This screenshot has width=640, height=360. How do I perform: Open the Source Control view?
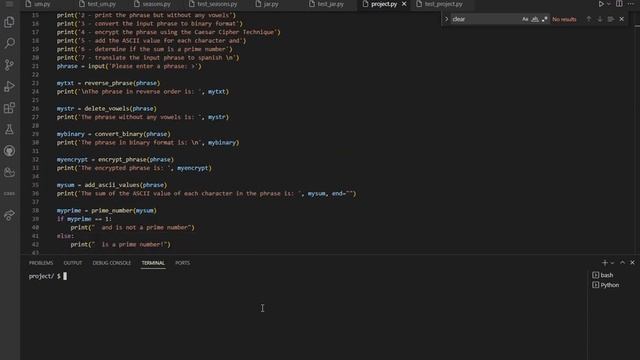pos(9,64)
